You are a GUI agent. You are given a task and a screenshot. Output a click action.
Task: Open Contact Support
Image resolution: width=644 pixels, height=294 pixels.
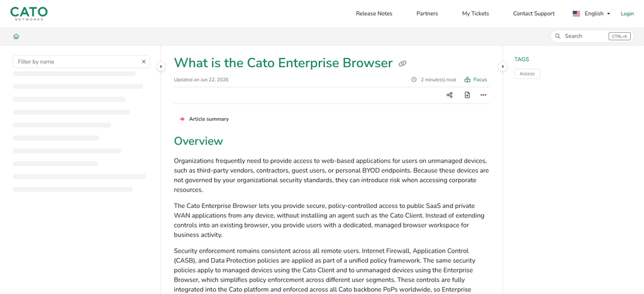pyautogui.click(x=534, y=14)
